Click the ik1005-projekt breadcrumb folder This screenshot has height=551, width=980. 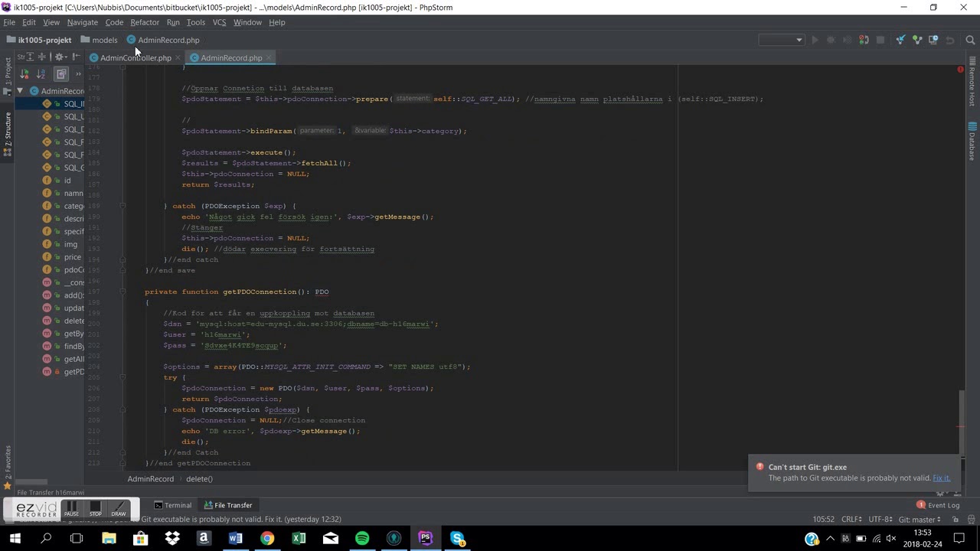(39, 40)
